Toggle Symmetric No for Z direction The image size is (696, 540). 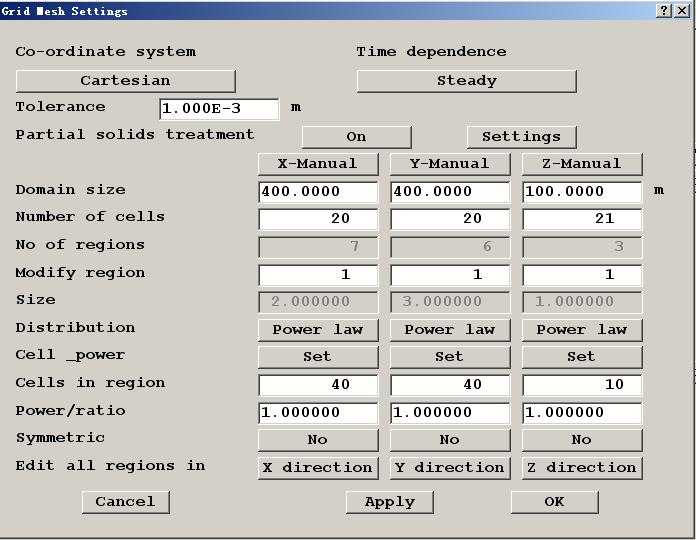581,440
